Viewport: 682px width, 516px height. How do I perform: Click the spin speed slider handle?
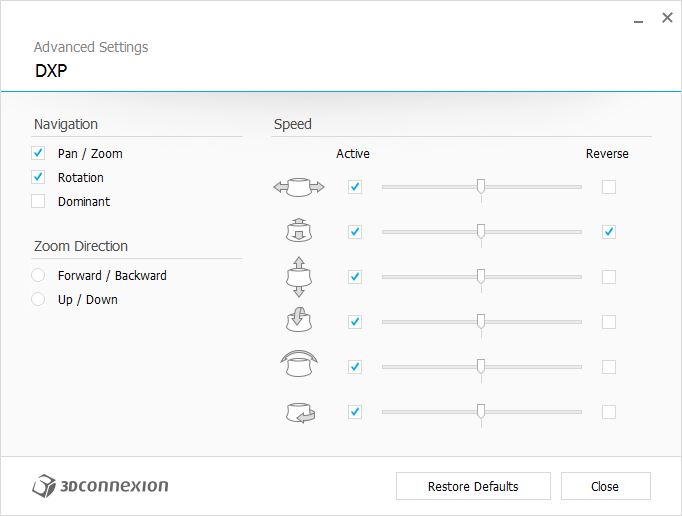pos(481,411)
